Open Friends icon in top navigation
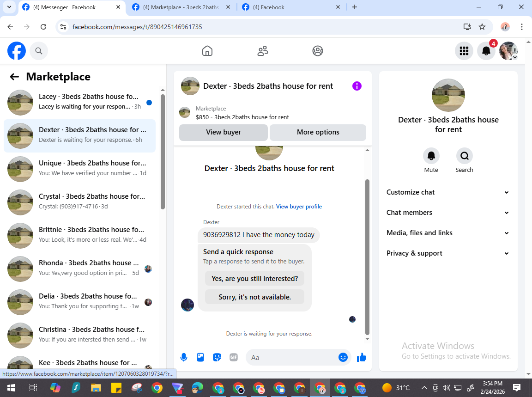 [x=263, y=51]
